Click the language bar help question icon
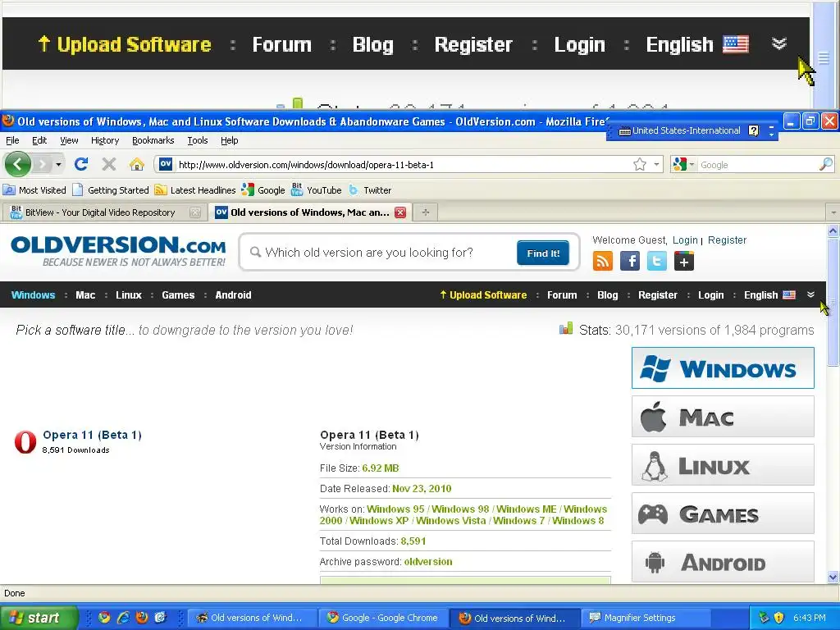The width and height of the screenshot is (840, 630). click(754, 130)
